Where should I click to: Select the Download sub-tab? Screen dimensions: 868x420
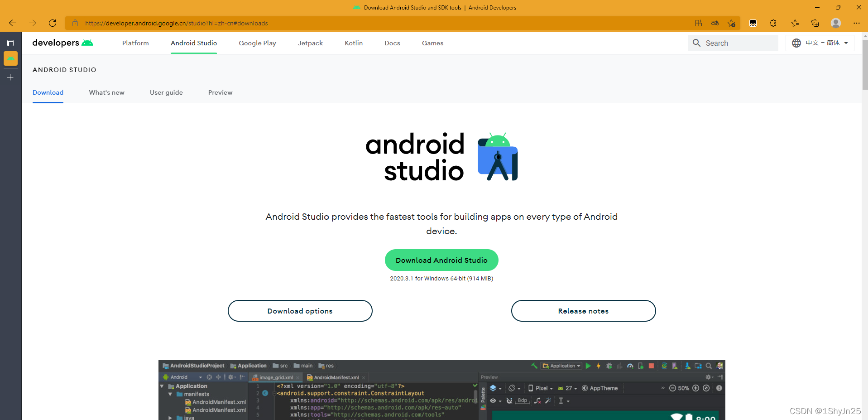click(x=48, y=92)
